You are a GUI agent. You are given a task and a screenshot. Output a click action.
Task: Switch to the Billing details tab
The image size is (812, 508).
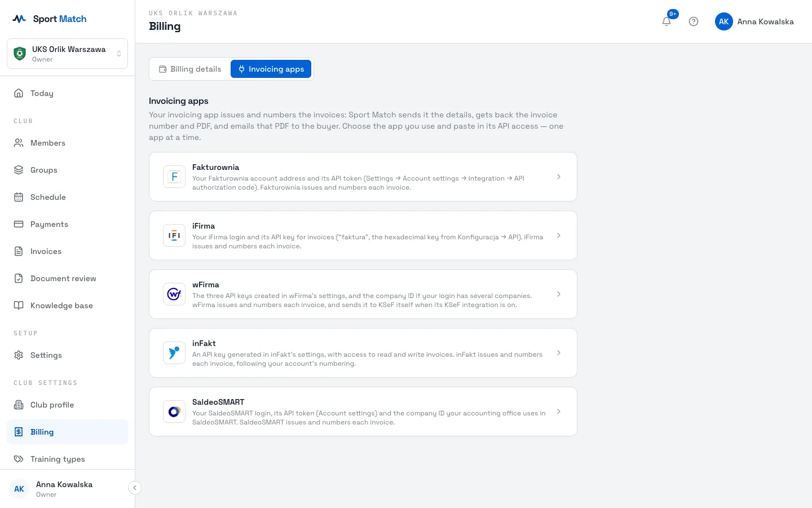[190, 69]
